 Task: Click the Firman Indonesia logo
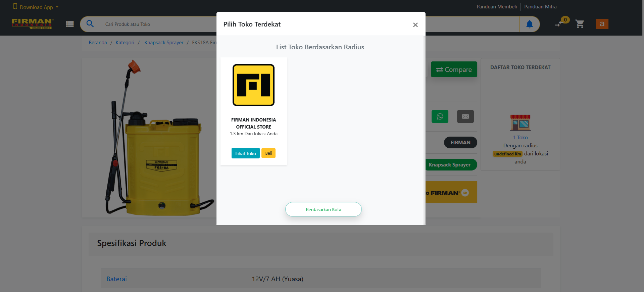[33, 23]
